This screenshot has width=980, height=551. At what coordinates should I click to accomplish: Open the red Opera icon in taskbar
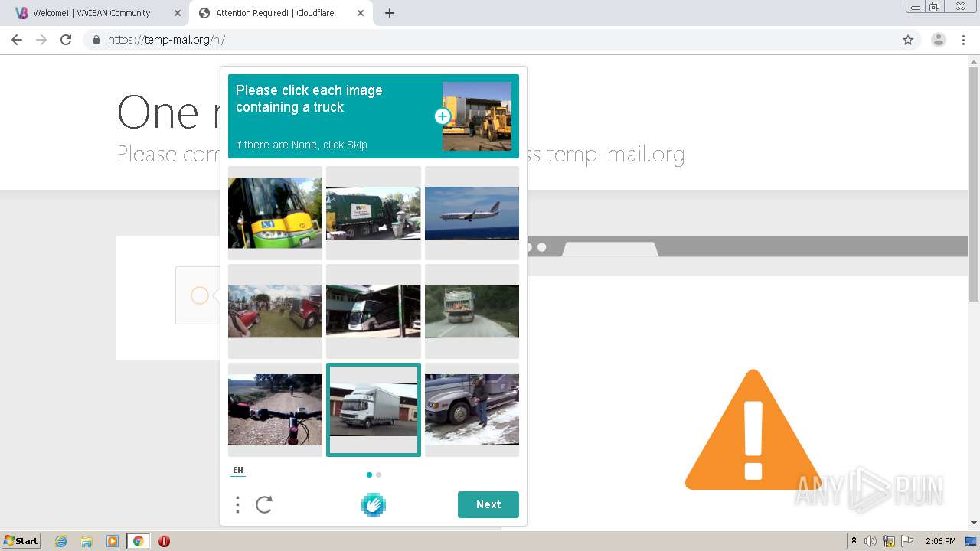(164, 541)
